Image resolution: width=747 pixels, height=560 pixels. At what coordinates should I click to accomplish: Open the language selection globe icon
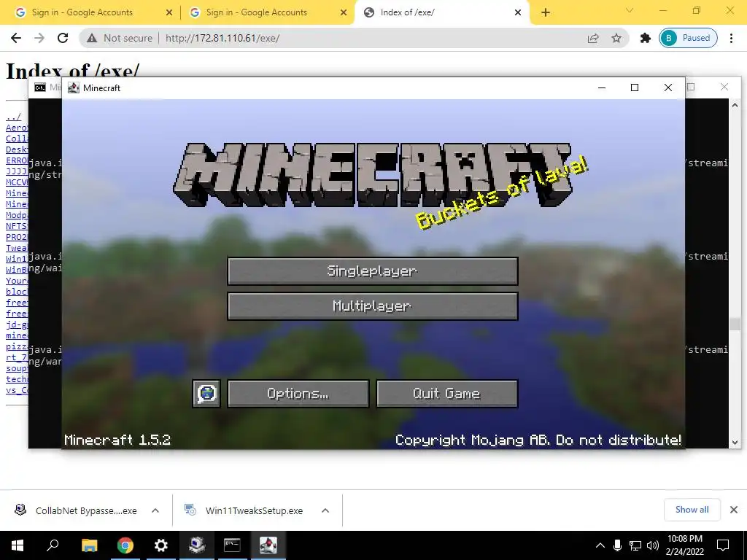pyautogui.click(x=206, y=393)
